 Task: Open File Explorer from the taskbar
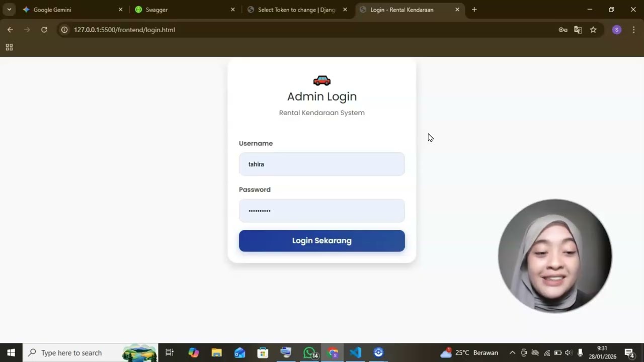[x=217, y=352]
